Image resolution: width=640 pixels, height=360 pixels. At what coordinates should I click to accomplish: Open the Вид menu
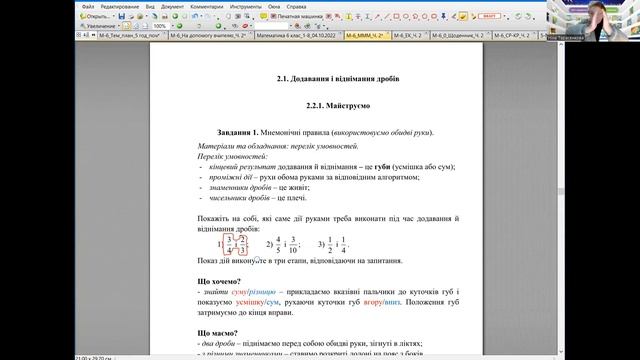150,7
